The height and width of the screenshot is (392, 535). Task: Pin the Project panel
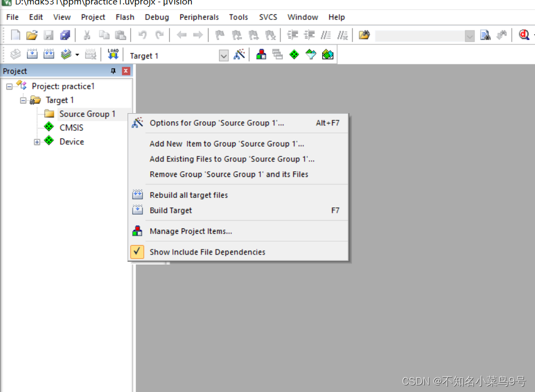113,71
